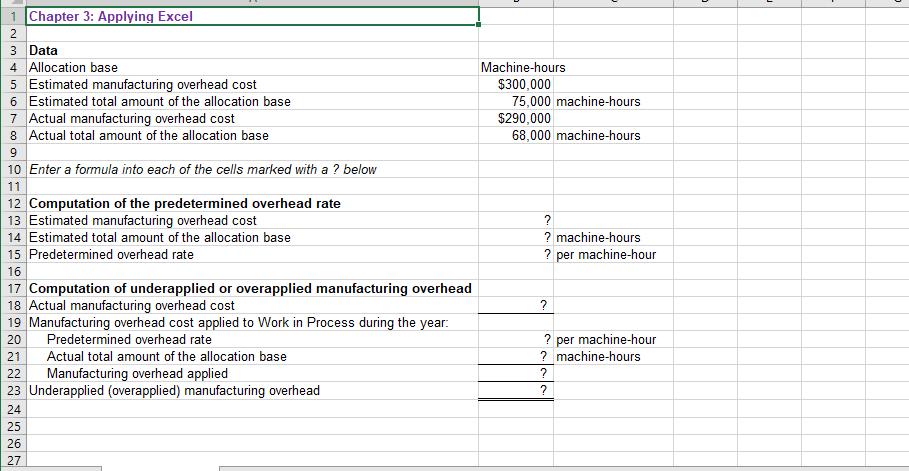Screen dimensions: 909x471
Task: Select row header 23
Action: [13, 390]
